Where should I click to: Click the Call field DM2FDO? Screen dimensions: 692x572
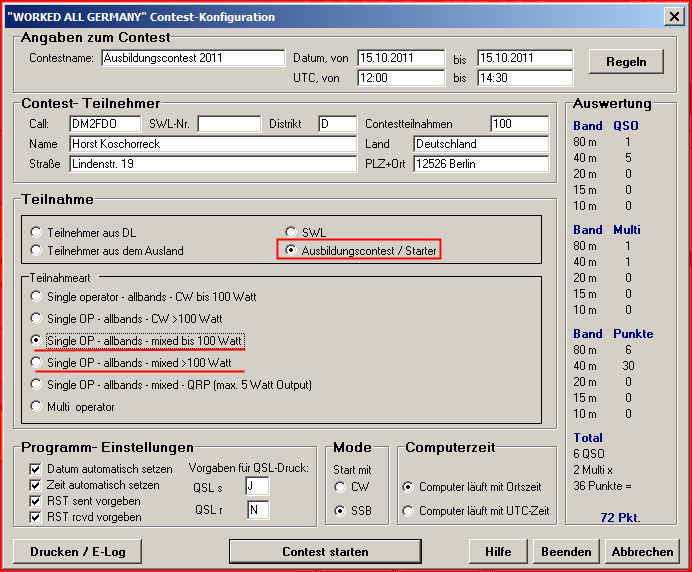click(105, 124)
